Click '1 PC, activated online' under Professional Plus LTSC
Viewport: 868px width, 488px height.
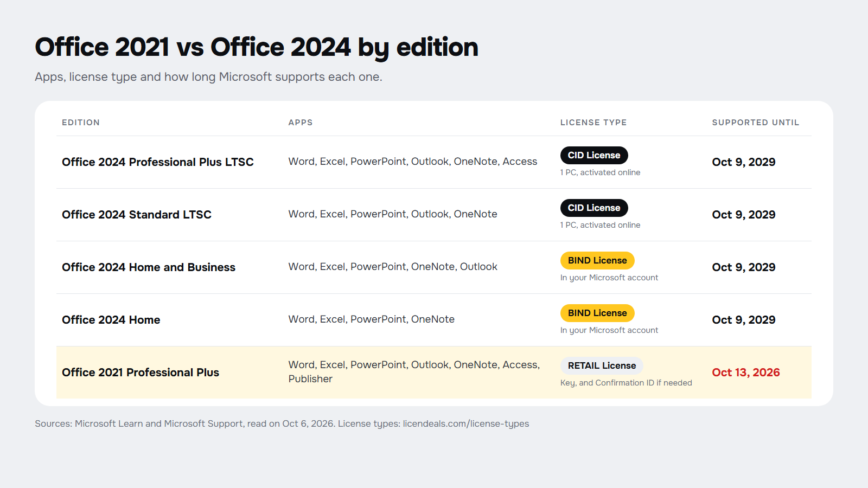[600, 172]
